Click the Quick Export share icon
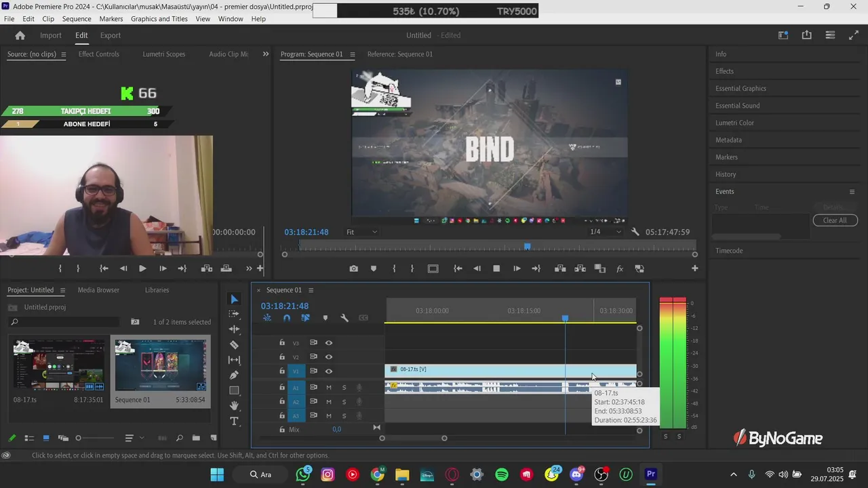 tap(806, 35)
